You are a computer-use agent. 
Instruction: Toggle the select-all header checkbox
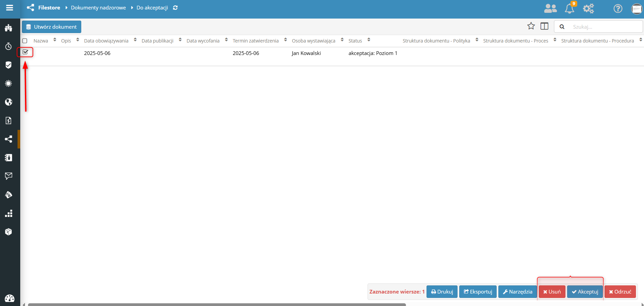pos(25,41)
